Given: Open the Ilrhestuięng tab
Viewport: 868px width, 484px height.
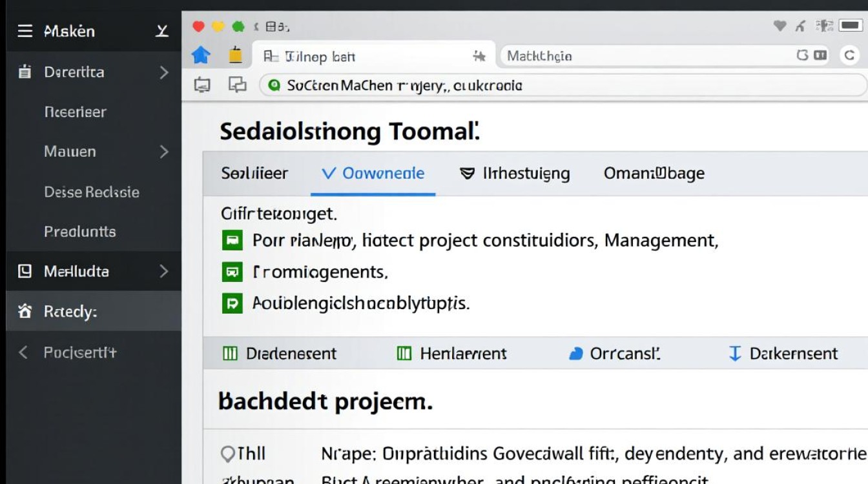Looking at the screenshot, I should [515, 173].
